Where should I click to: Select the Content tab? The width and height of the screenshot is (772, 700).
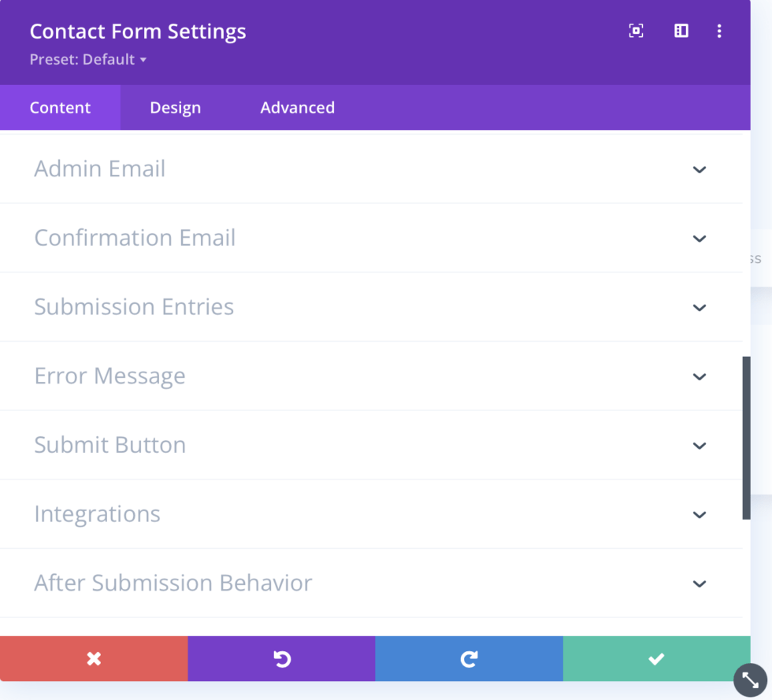(59, 107)
